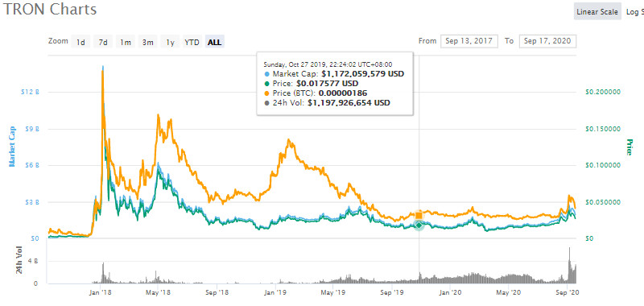Click the $12 B market cap label
The width and height of the screenshot is (644, 306).
click(x=30, y=92)
